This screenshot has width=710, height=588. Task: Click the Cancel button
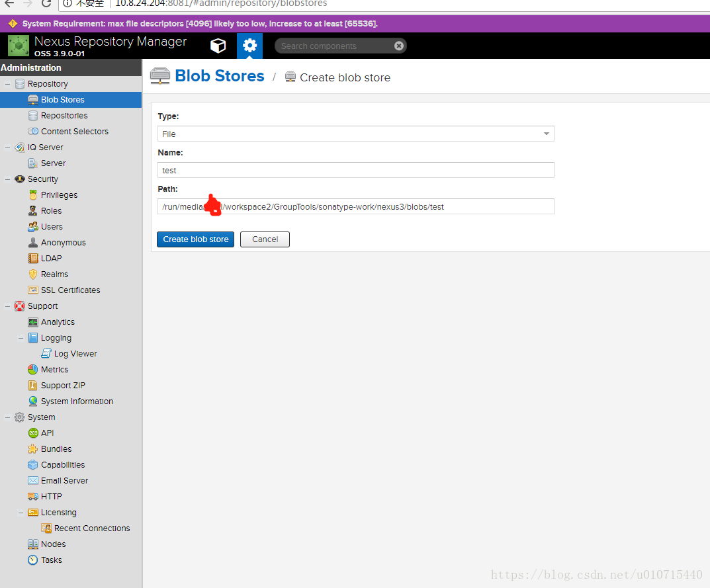[265, 239]
